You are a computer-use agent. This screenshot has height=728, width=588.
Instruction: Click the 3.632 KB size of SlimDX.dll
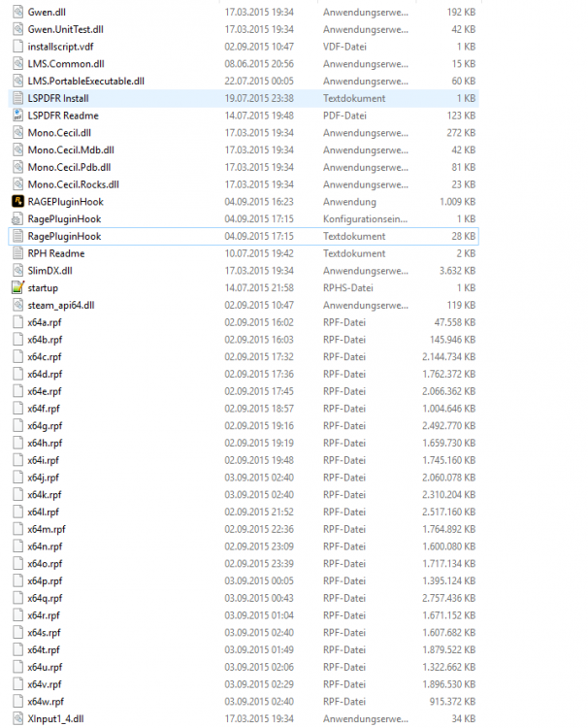click(457, 270)
